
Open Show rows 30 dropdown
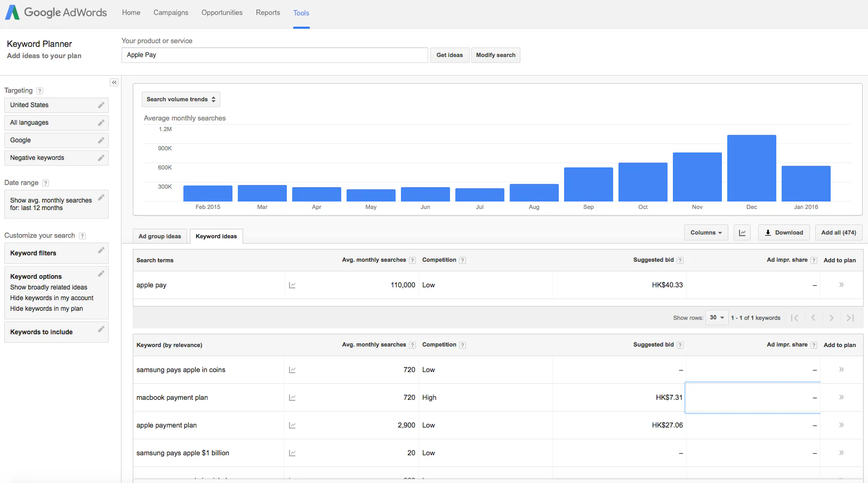717,318
